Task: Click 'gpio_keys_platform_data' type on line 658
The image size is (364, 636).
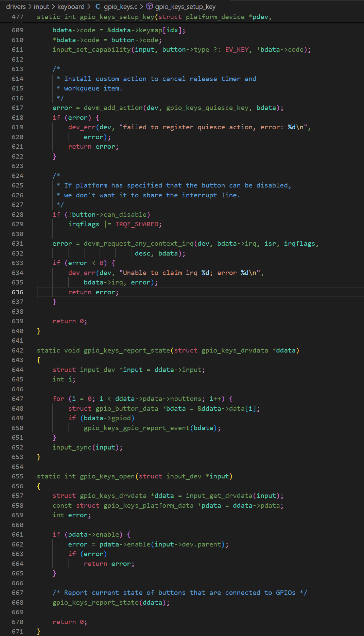Action: click(149, 506)
